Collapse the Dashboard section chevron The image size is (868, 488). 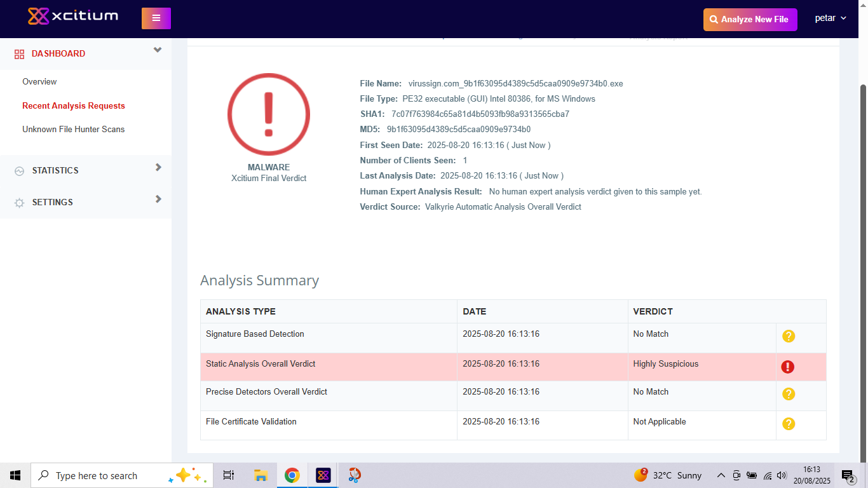(158, 50)
